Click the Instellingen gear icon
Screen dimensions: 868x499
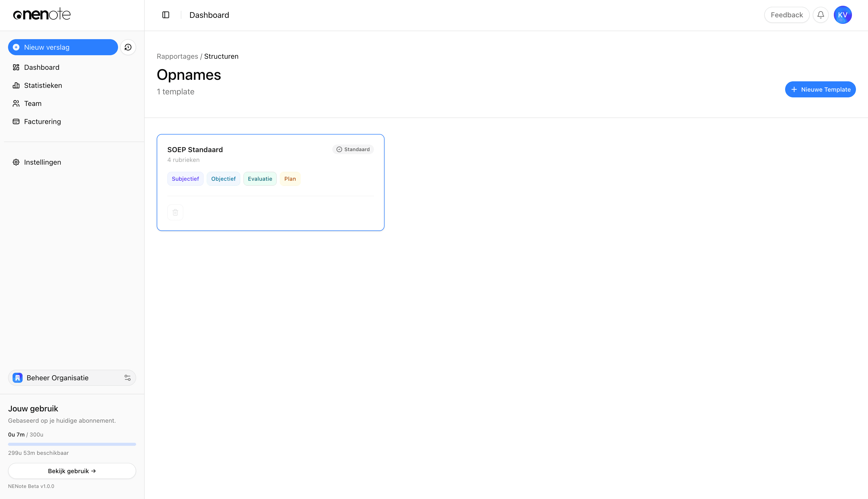[x=16, y=162]
